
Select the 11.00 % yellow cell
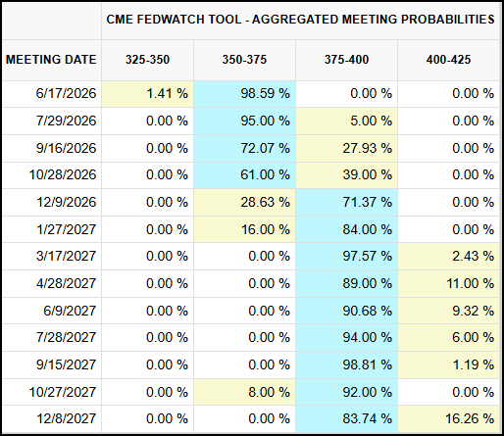pos(448,283)
